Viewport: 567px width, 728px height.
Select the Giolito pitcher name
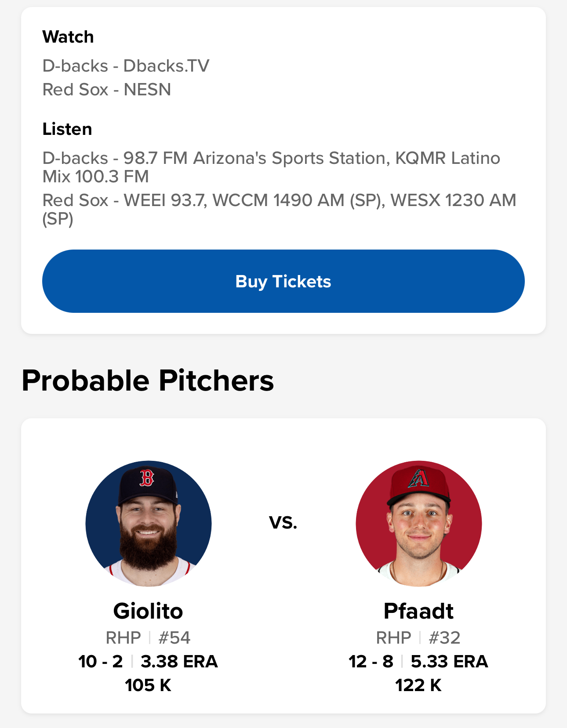148,611
